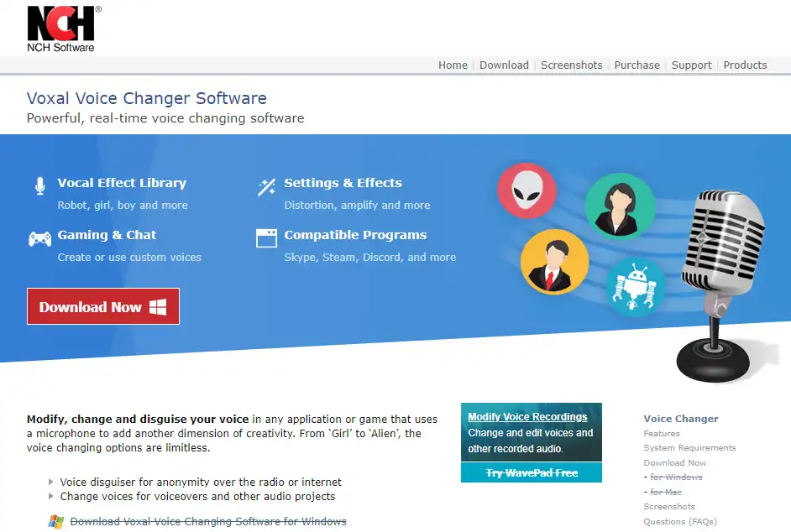Viewport: 791px width, 532px height.
Task: Open the Home menu item
Action: tap(453, 65)
